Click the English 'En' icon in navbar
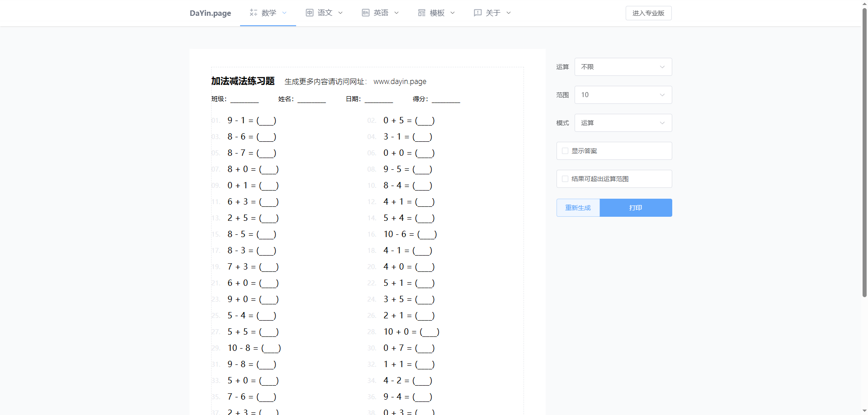Image resolution: width=868 pixels, height=415 pixels. pos(366,13)
